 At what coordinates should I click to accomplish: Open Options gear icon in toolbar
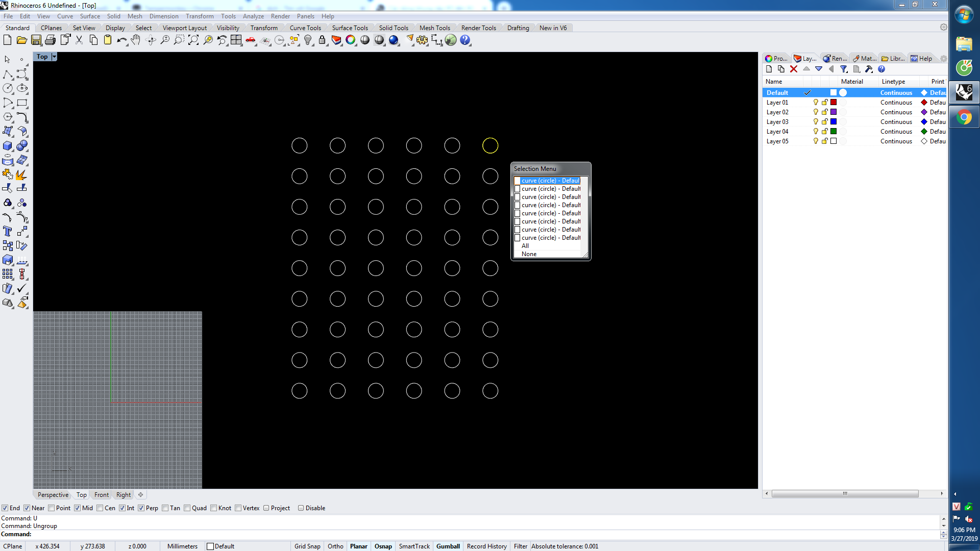click(422, 40)
